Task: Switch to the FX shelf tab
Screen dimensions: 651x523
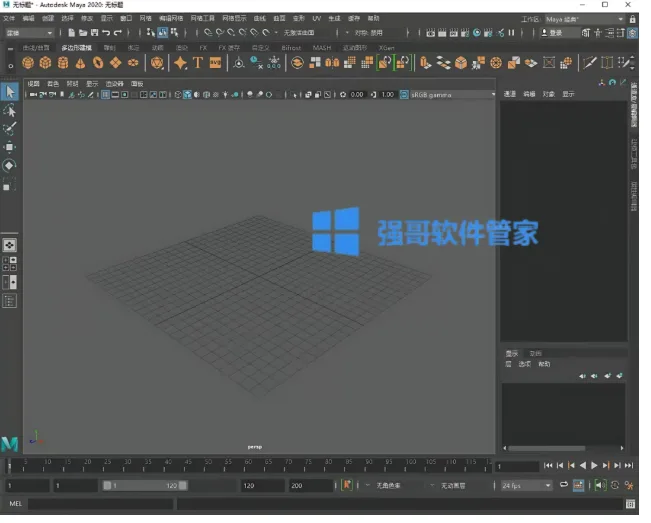Action: click(x=203, y=48)
